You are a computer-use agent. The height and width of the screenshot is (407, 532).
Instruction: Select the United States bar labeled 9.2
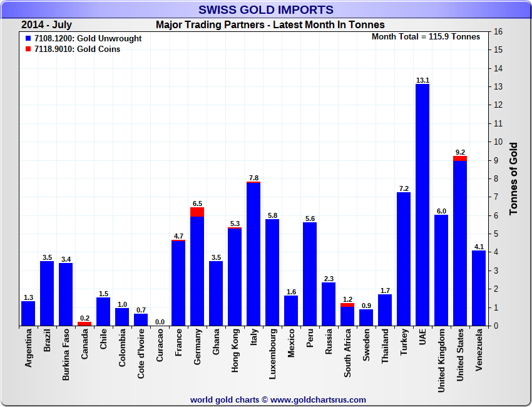click(x=460, y=243)
